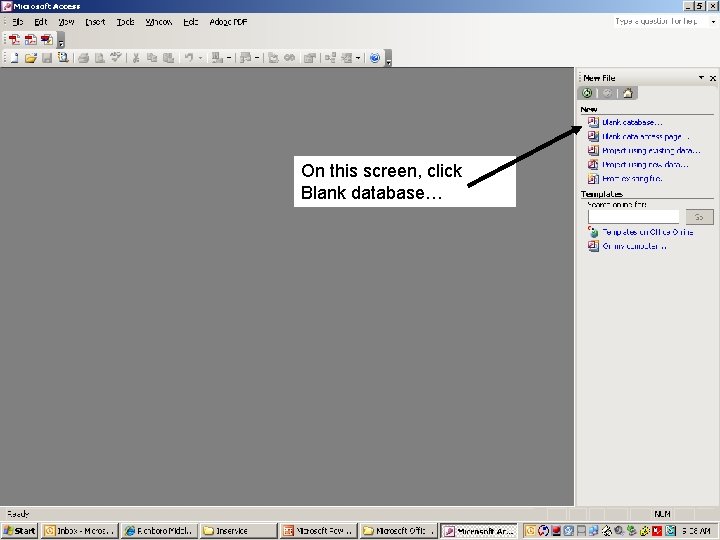The image size is (720, 540).
Task: Click the Script Editor toolbar icon
Action: point(289,58)
